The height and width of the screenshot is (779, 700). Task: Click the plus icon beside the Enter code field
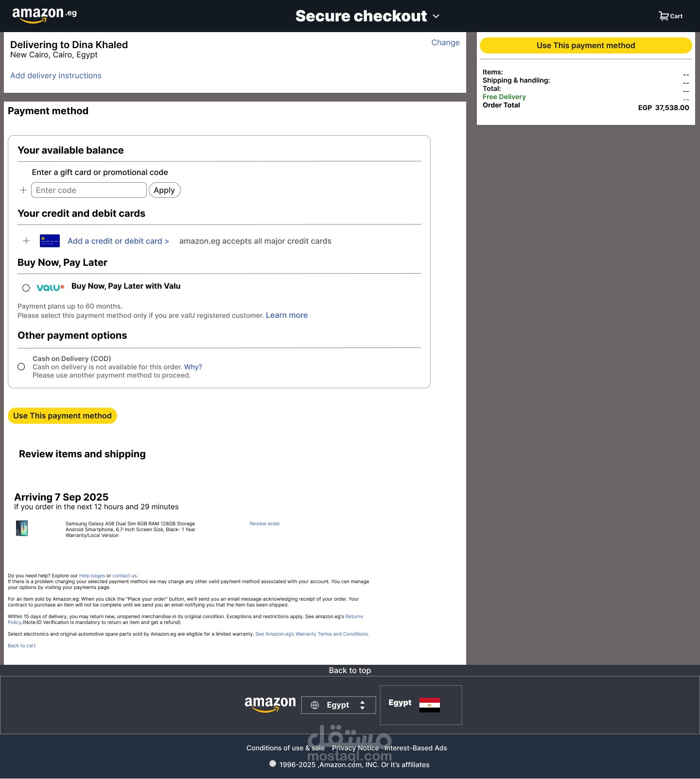click(23, 190)
